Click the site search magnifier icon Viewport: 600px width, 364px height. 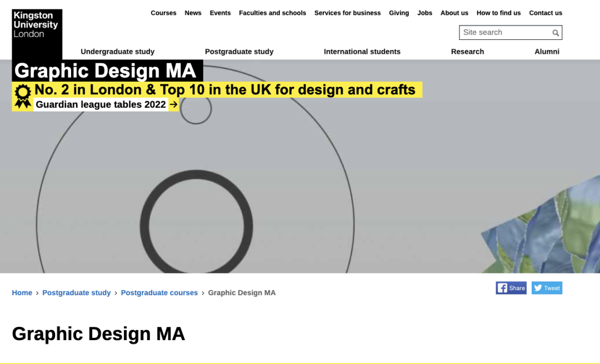555,33
